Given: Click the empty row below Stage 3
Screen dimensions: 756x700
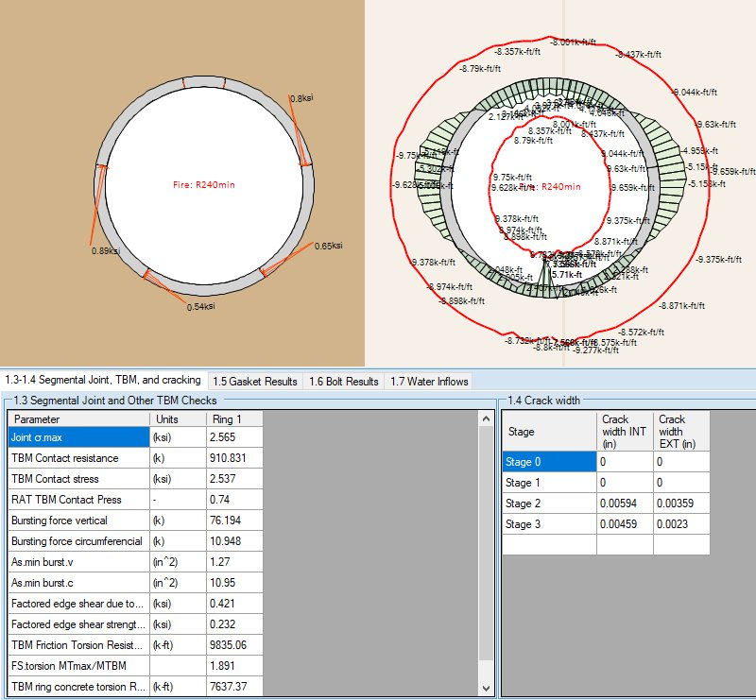Looking at the screenshot, I should click(605, 545).
